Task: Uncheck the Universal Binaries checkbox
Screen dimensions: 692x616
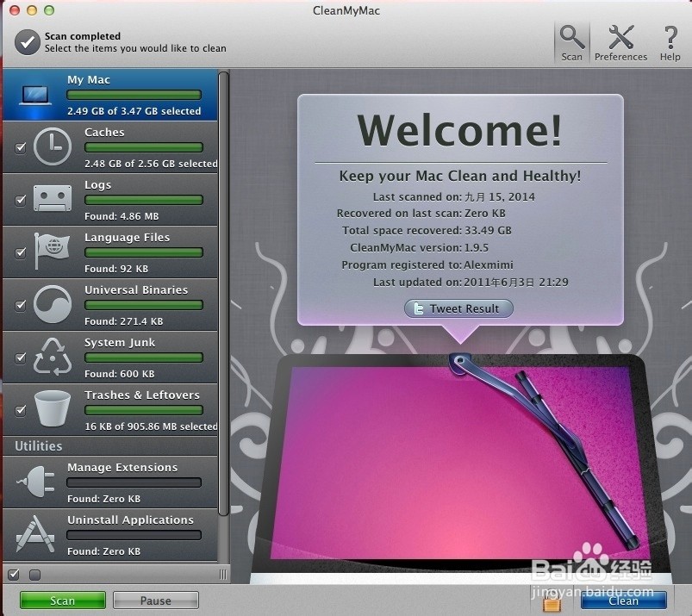Action: pos(21,305)
